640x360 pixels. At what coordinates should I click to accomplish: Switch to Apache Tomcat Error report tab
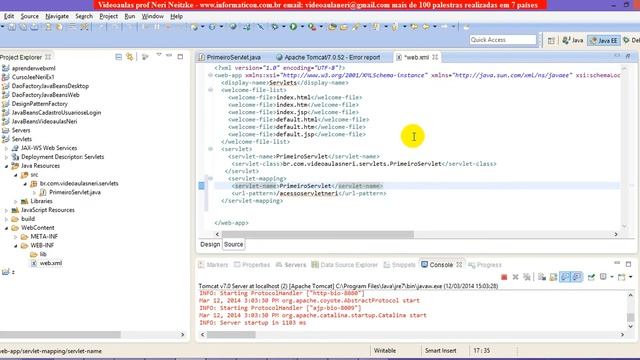click(x=328, y=57)
